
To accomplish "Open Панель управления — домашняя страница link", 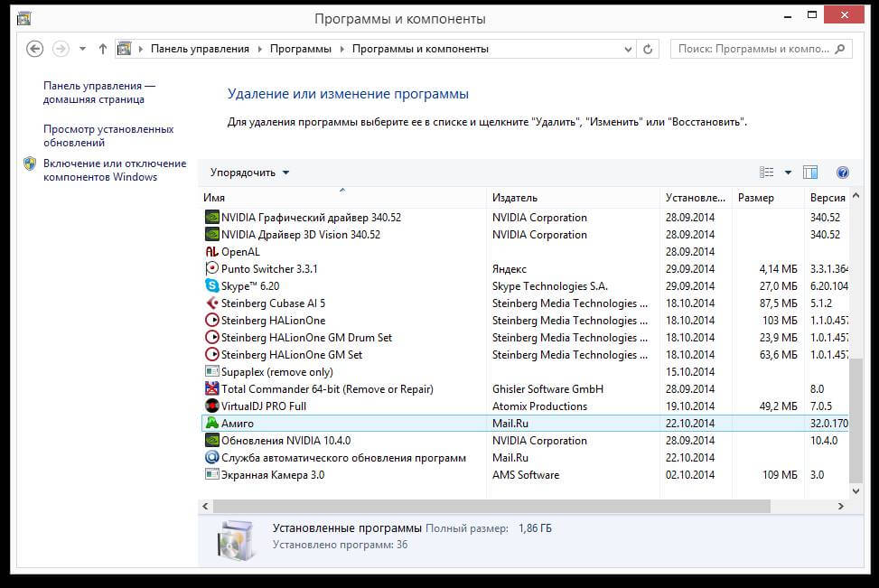I will [99, 92].
